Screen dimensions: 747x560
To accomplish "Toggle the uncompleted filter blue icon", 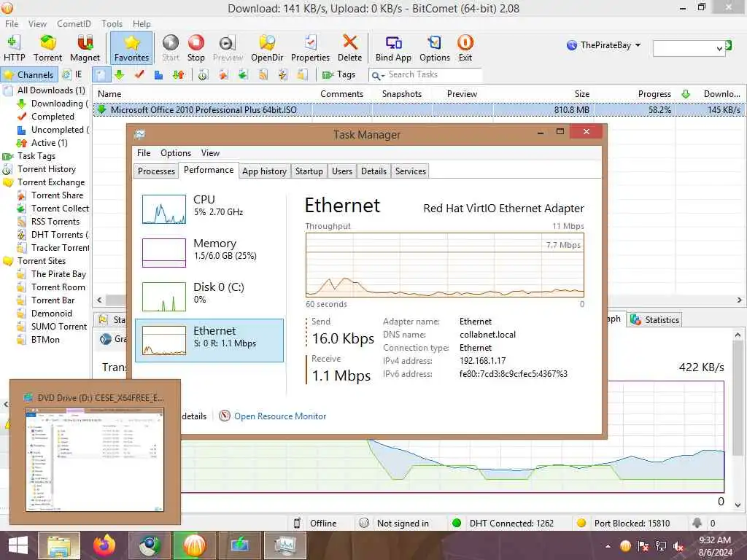I will click(x=158, y=75).
